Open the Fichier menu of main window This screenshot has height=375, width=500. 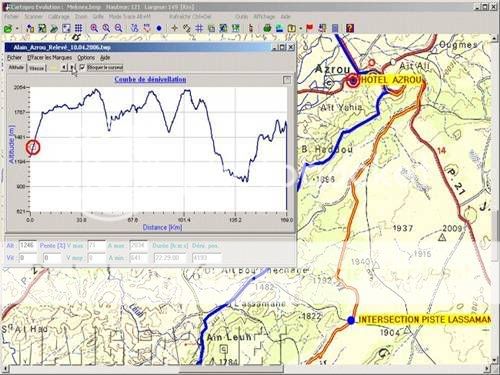tap(11, 16)
